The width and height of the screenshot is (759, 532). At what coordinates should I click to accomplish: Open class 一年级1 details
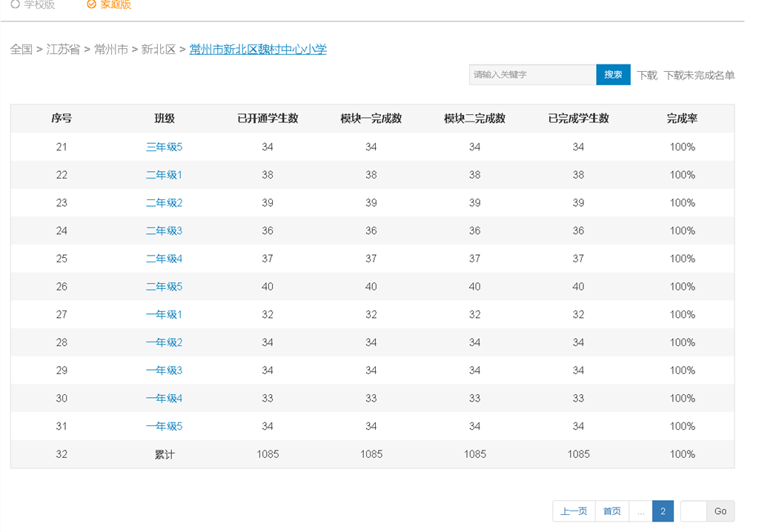[x=164, y=315]
